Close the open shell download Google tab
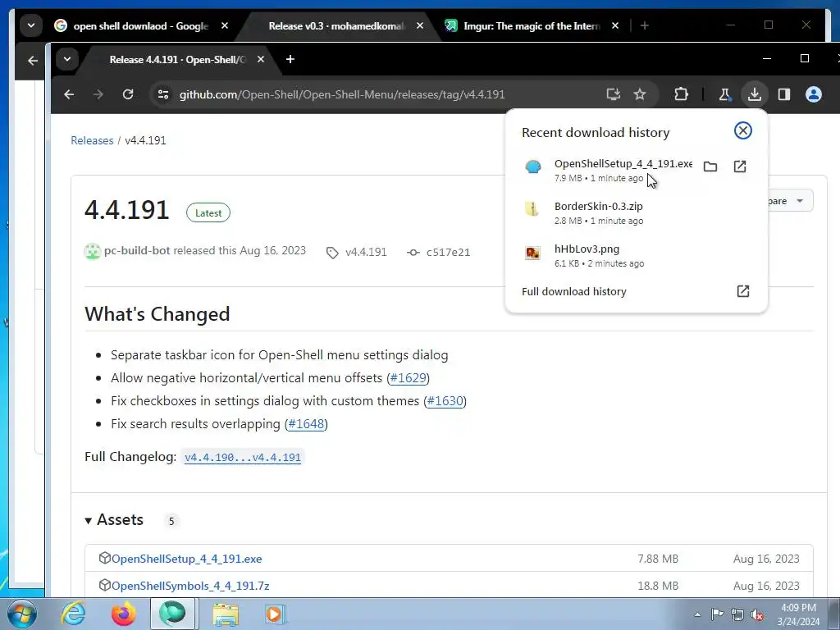Viewport: 840px width, 630px height. pyautogui.click(x=225, y=25)
